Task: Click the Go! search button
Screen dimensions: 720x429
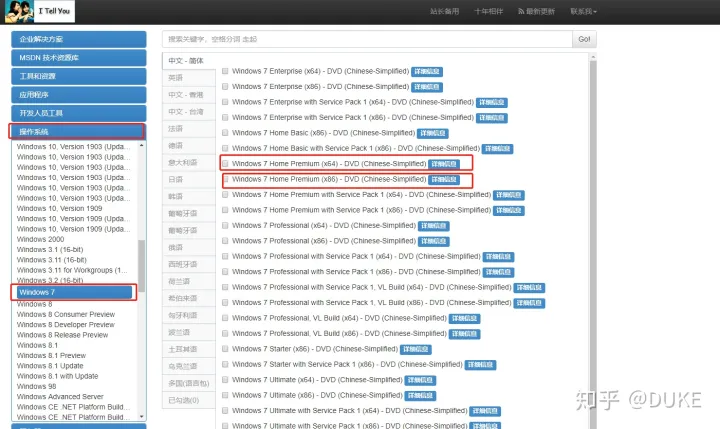Action: 584,39
